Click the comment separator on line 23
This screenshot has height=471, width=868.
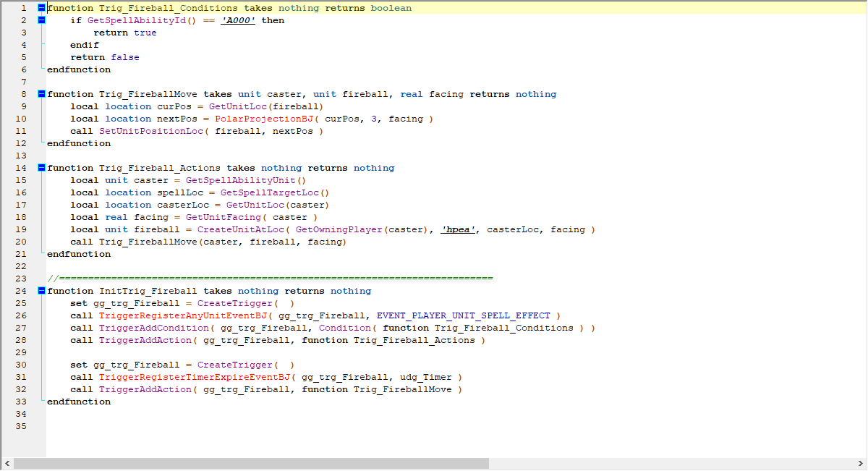(270, 279)
